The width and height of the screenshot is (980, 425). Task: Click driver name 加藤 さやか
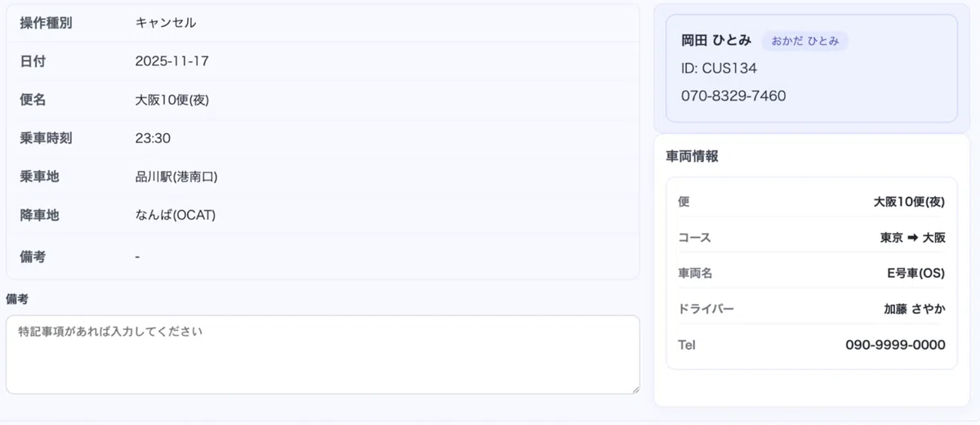coord(915,309)
